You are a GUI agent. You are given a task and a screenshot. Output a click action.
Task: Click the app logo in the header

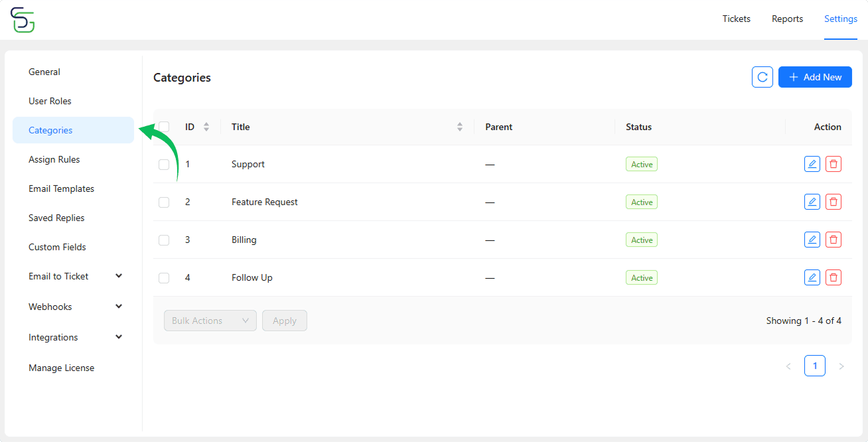23,20
